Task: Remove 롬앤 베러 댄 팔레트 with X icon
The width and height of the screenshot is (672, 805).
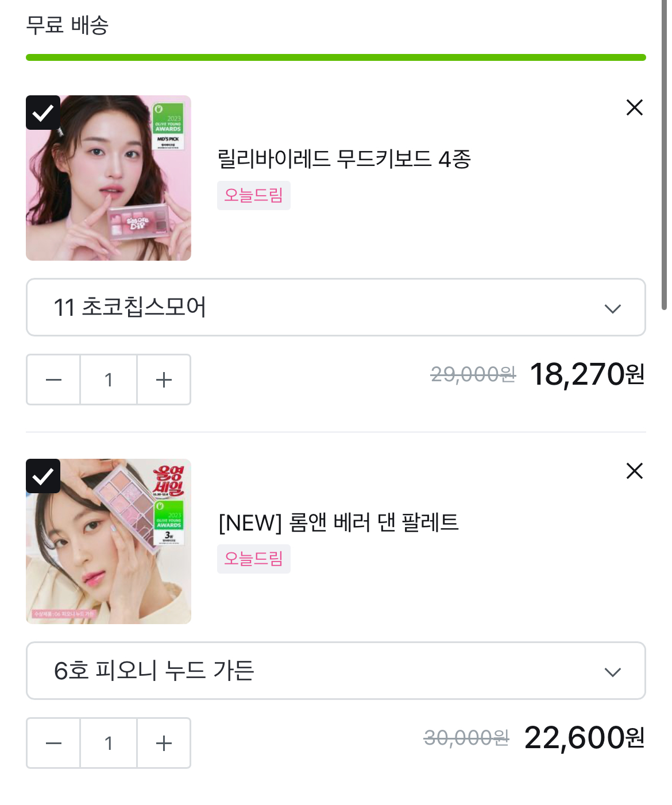Action: (634, 471)
